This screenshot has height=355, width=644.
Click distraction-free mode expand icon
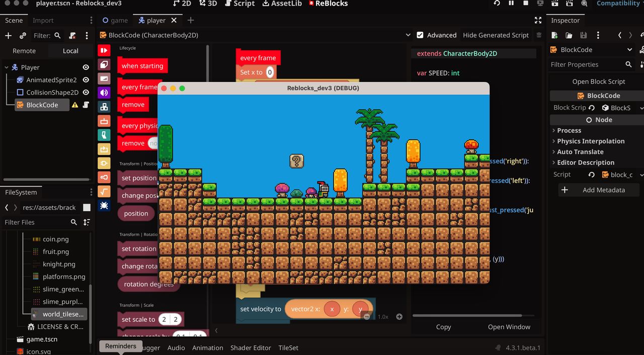pos(538,20)
